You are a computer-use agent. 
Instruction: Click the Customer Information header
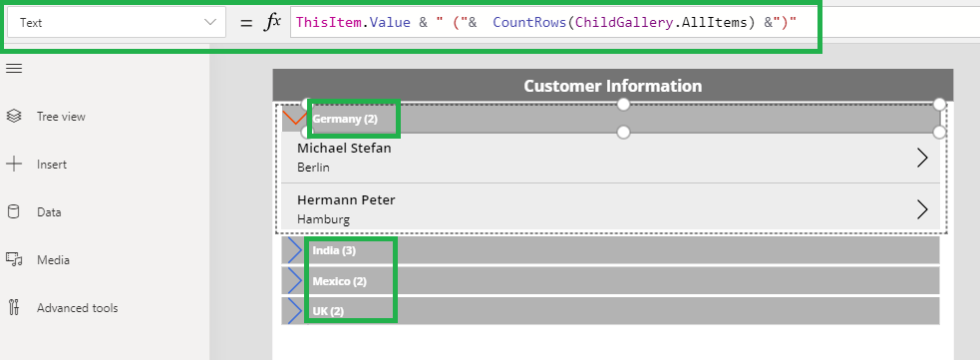(x=612, y=86)
